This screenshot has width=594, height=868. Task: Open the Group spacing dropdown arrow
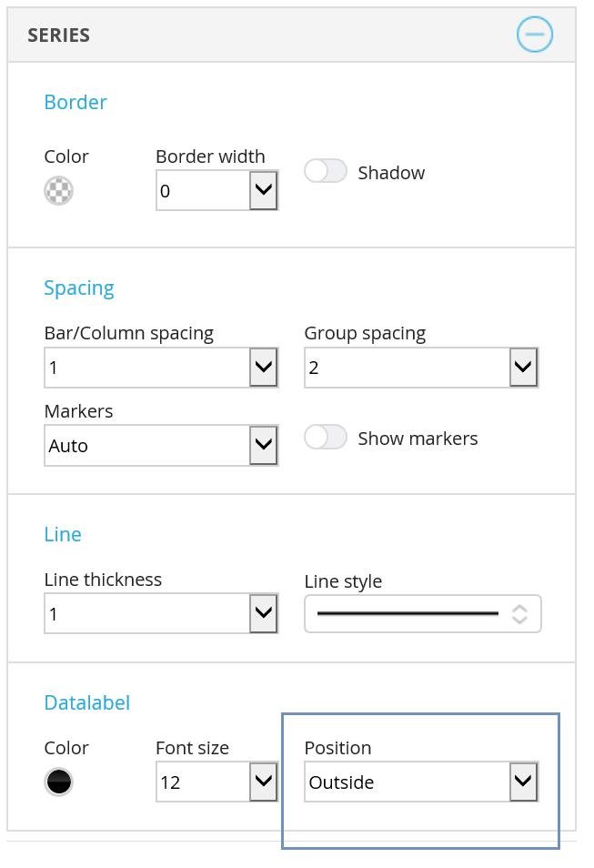523,367
